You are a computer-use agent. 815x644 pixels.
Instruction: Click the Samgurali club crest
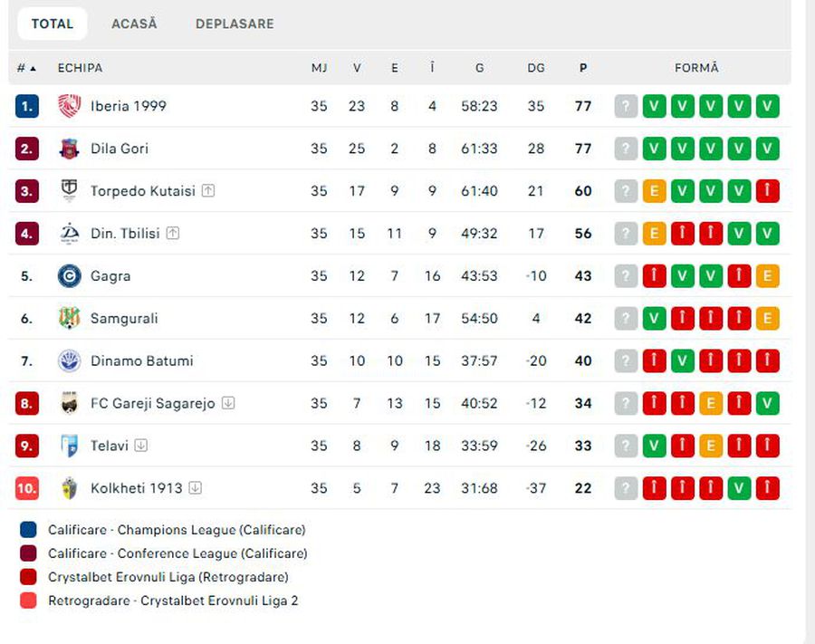pyautogui.click(x=70, y=319)
